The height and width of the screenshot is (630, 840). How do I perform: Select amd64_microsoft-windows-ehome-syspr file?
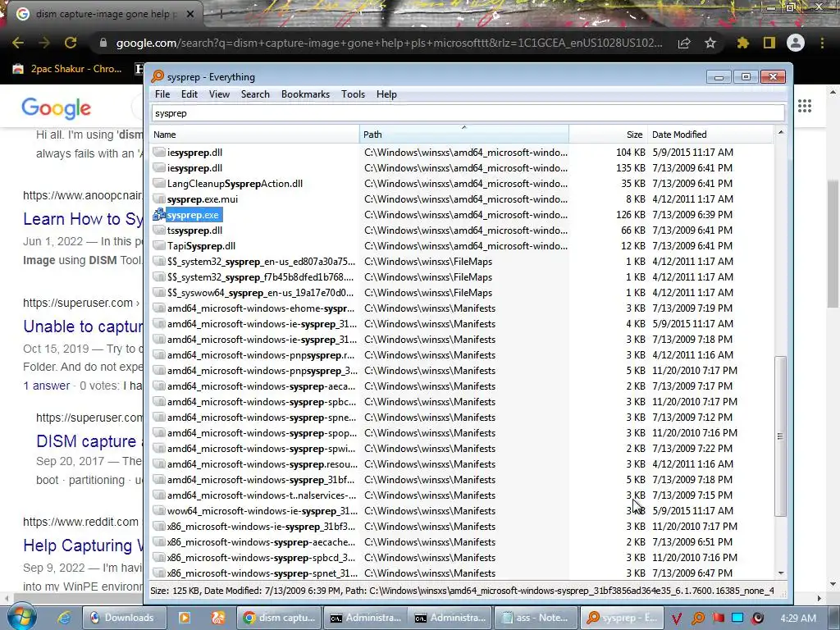click(260, 308)
